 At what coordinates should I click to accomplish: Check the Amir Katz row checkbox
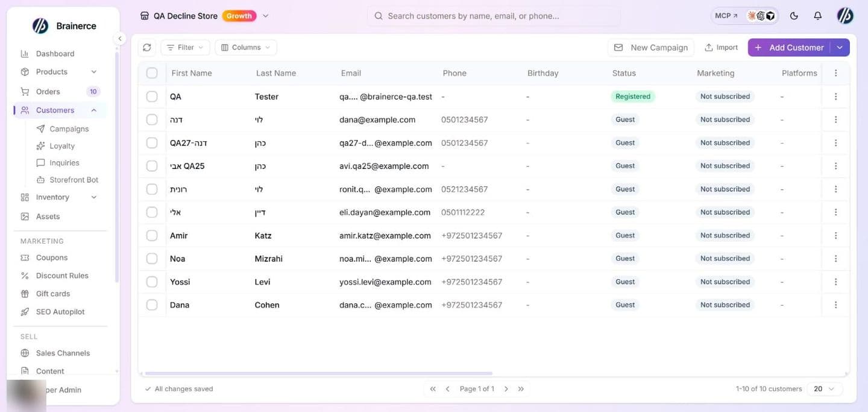(x=152, y=235)
